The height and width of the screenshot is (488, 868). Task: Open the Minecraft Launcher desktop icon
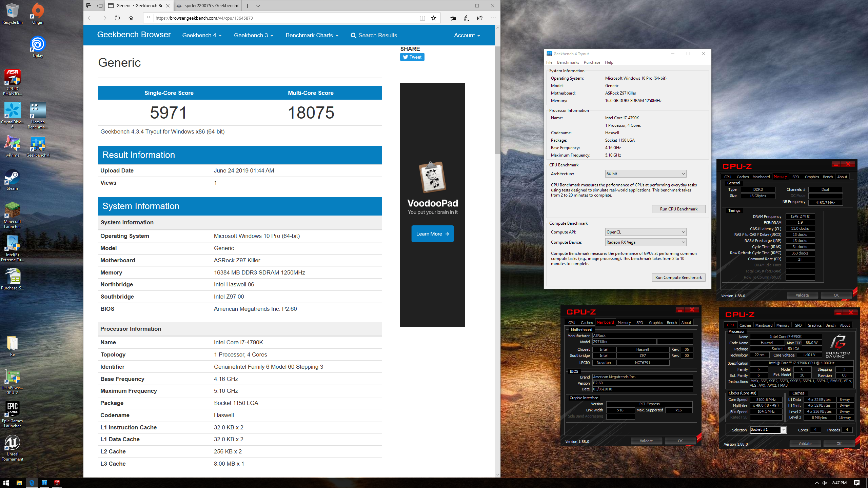tap(13, 215)
